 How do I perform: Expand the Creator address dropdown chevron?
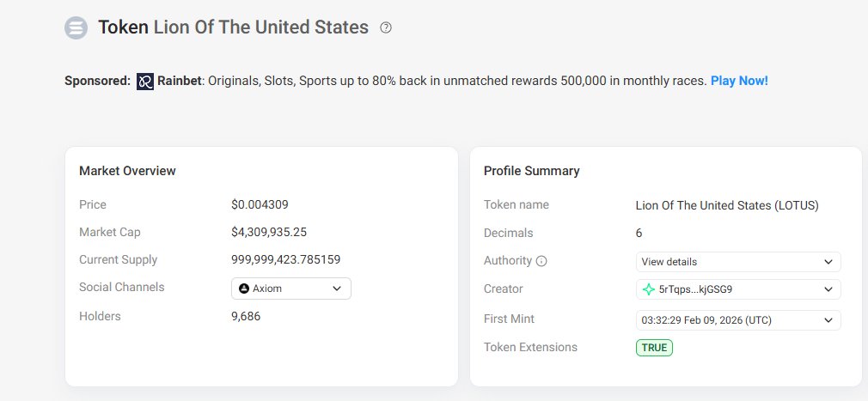coord(828,289)
